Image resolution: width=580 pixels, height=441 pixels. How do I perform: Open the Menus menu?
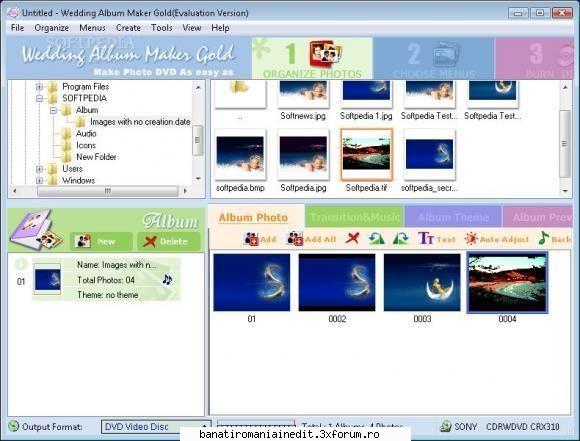coord(92,28)
